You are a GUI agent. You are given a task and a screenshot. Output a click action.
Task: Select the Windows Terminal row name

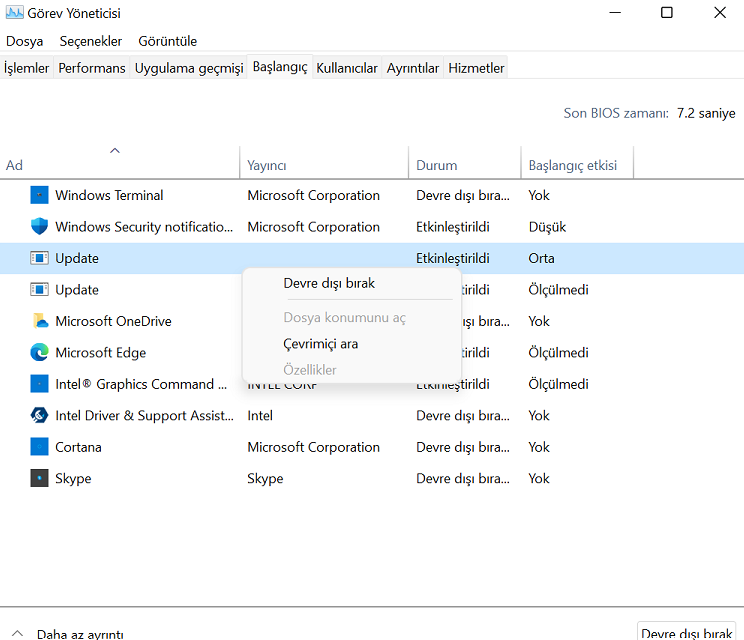click(x=109, y=195)
